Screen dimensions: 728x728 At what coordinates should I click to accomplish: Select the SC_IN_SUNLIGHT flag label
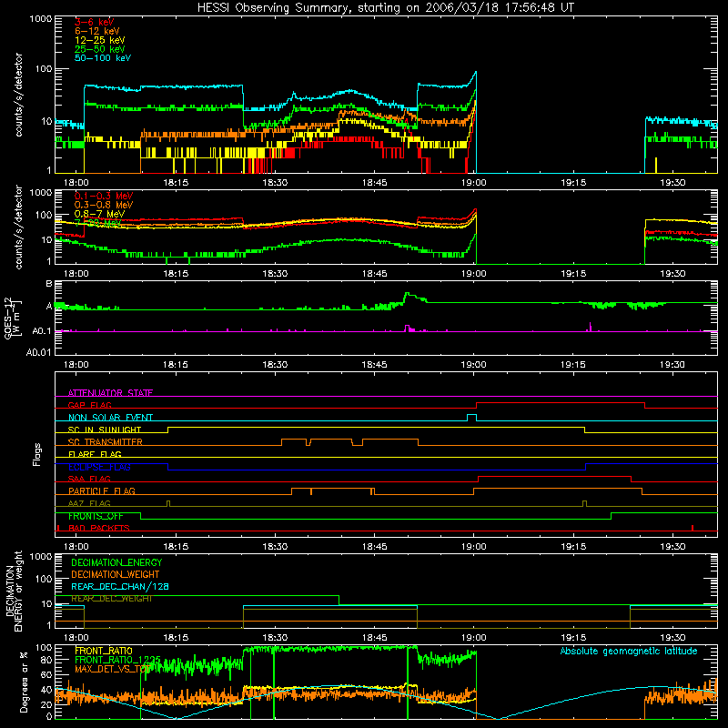pyautogui.click(x=105, y=430)
